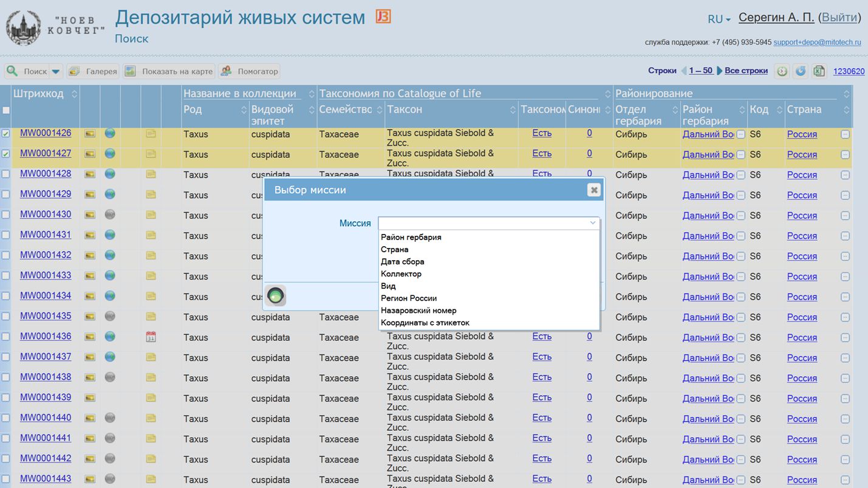Viewport: 868px width, 488px height.
Task: Click the Все строки link
Action: 746,70
